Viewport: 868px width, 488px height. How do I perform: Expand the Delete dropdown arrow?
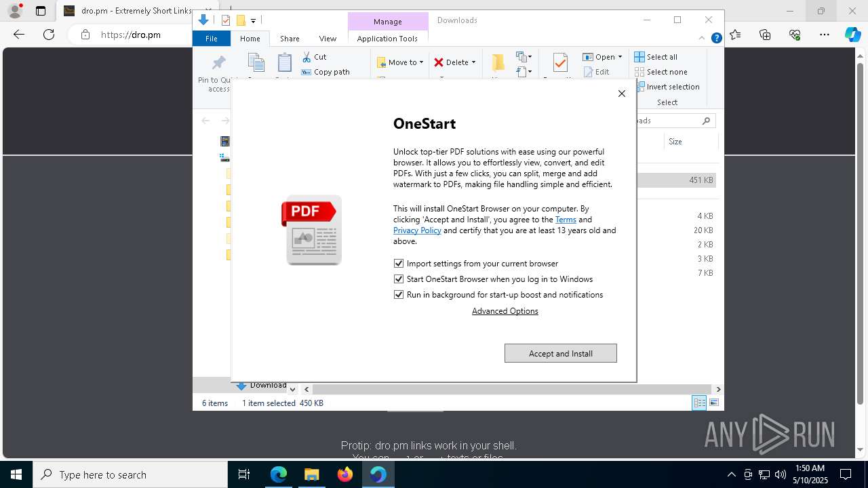(x=473, y=62)
